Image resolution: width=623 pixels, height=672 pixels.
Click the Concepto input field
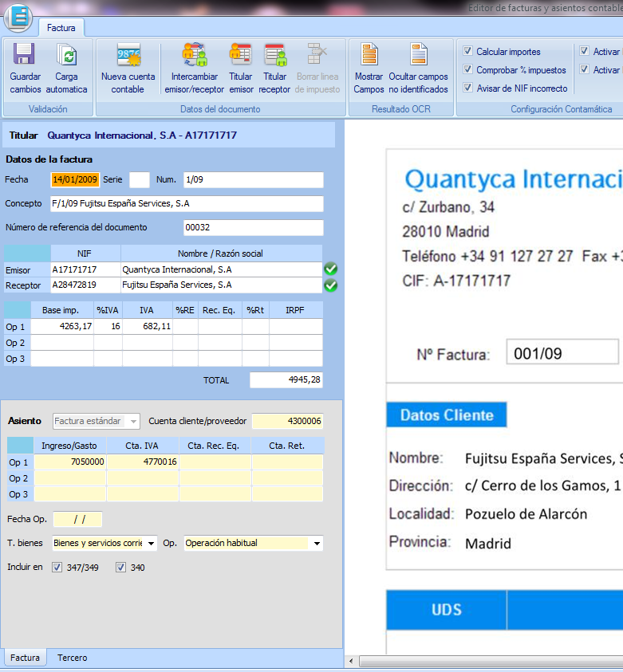[x=187, y=203]
